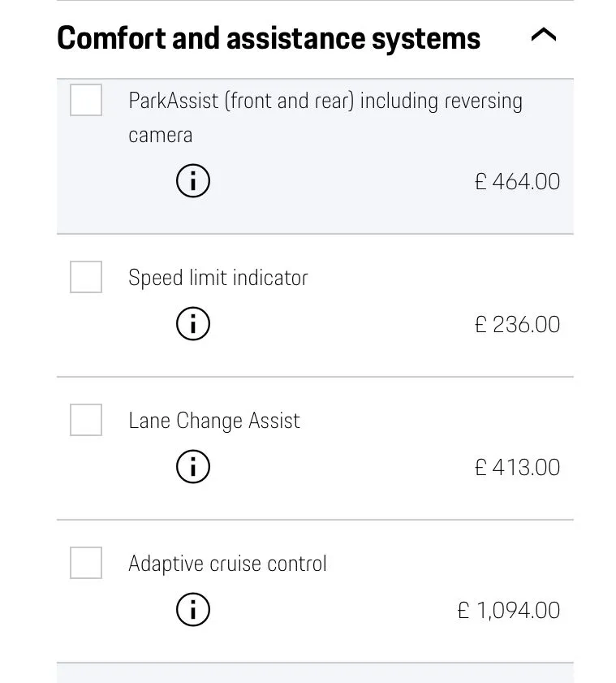Click the Comfort and assistance systems heading
The height and width of the screenshot is (683, 616).
click(269, 38)
